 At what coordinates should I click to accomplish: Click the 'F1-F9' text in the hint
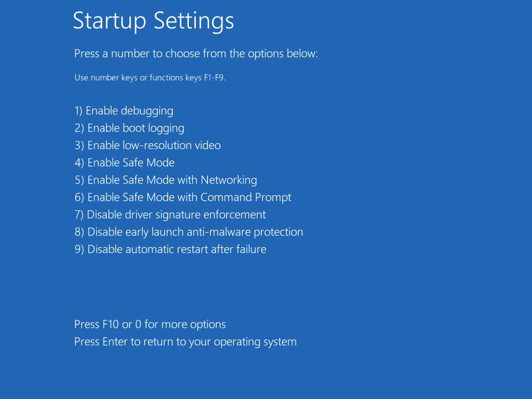(x=214, y=77)
